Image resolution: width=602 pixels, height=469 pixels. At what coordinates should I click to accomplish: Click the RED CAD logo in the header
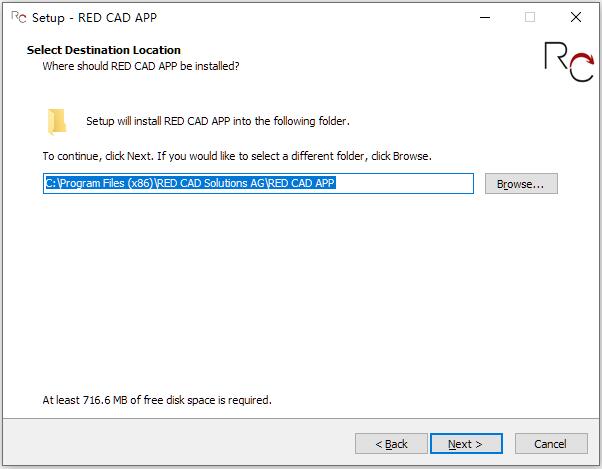569,61
